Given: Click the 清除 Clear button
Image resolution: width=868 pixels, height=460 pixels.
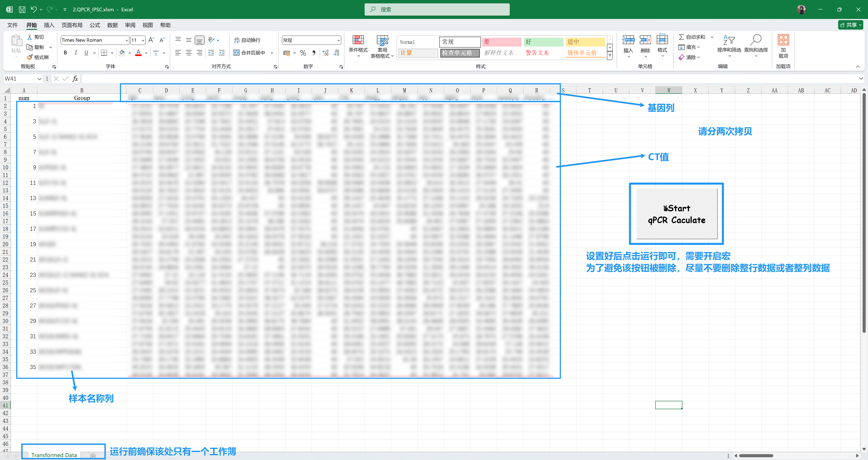Looking at the screenshot, I should point(689,57).
